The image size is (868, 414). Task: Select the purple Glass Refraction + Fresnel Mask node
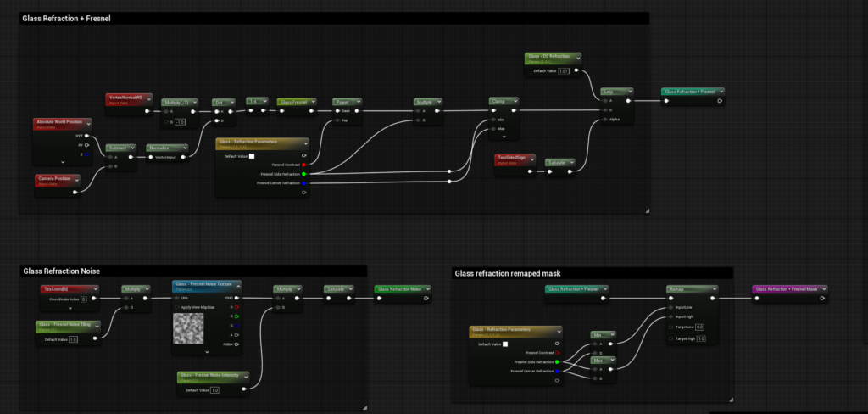point(786,289)
